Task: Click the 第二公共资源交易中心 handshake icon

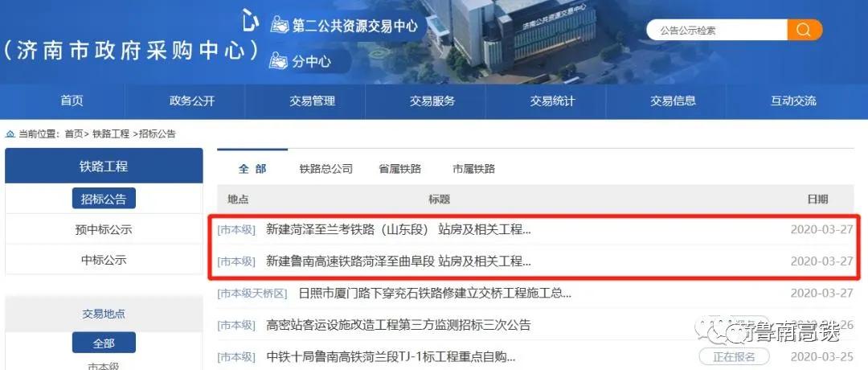Action: (280, 25)
